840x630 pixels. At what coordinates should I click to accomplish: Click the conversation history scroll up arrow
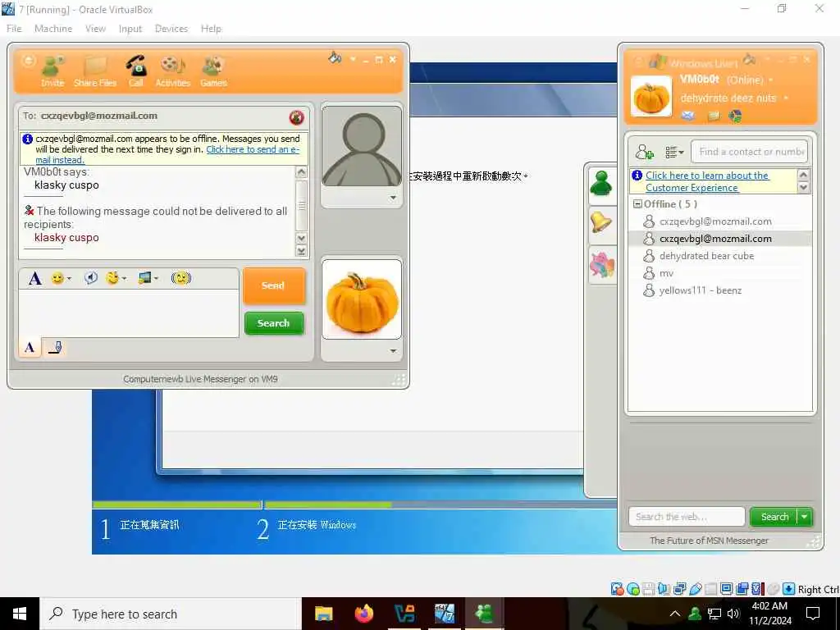pos(301,172)
